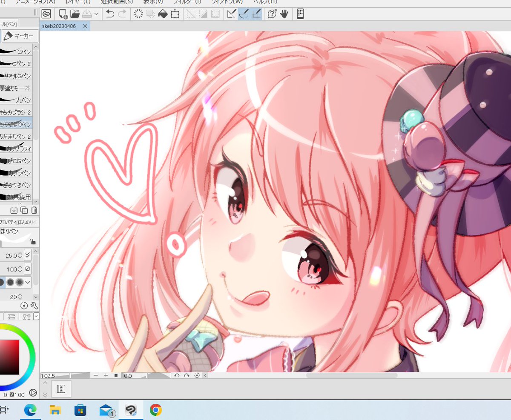The image size is (511, 420).
Task: Open brush size dynamics button
Action: [28, 255]
